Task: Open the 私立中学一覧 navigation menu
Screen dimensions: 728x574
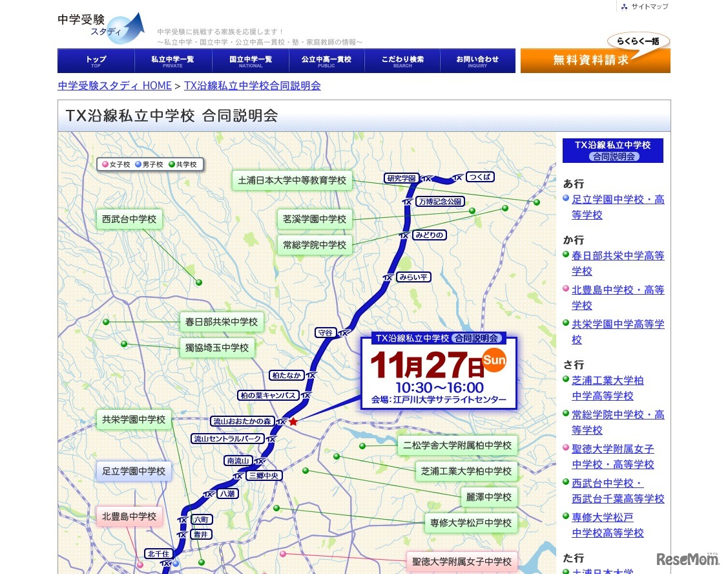Action: coord(172,60)
